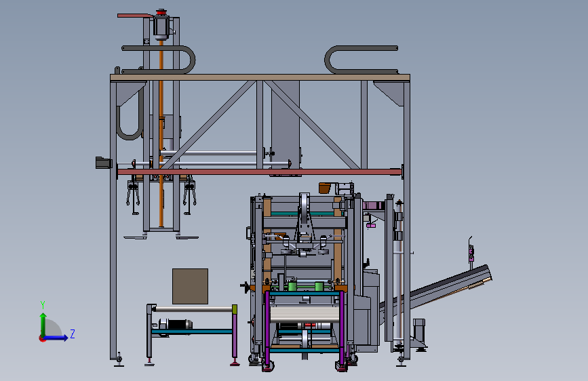Image resolution: width=588 pixels, height=381 pixels.
Task: Select the motor under the small stand
Action: pos(176,324)
